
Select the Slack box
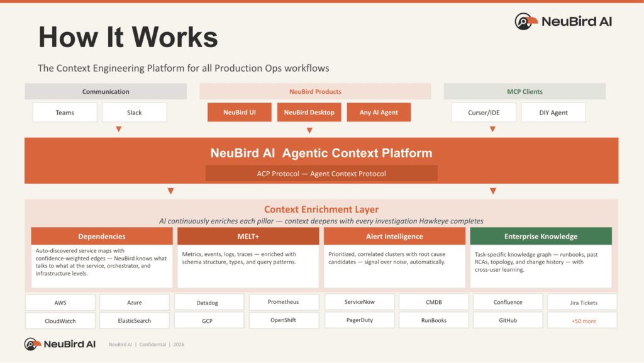[135, 112]
